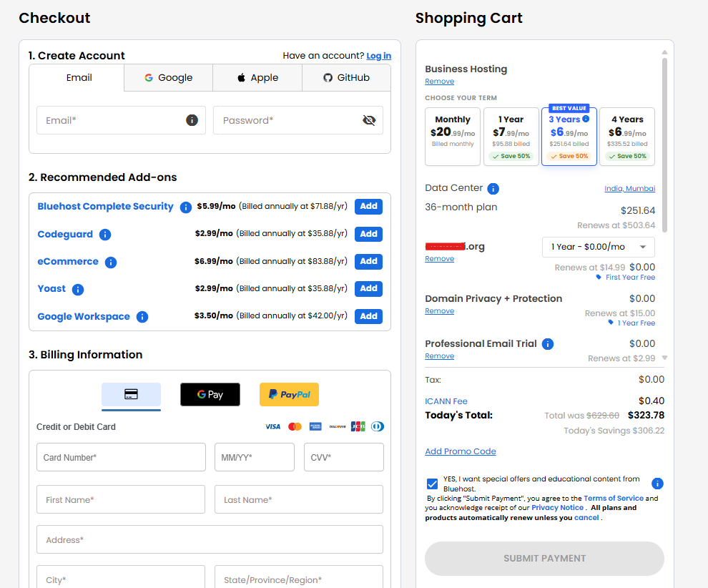
Task: Select the 4 Years hosting term
Action: point(627,137)
